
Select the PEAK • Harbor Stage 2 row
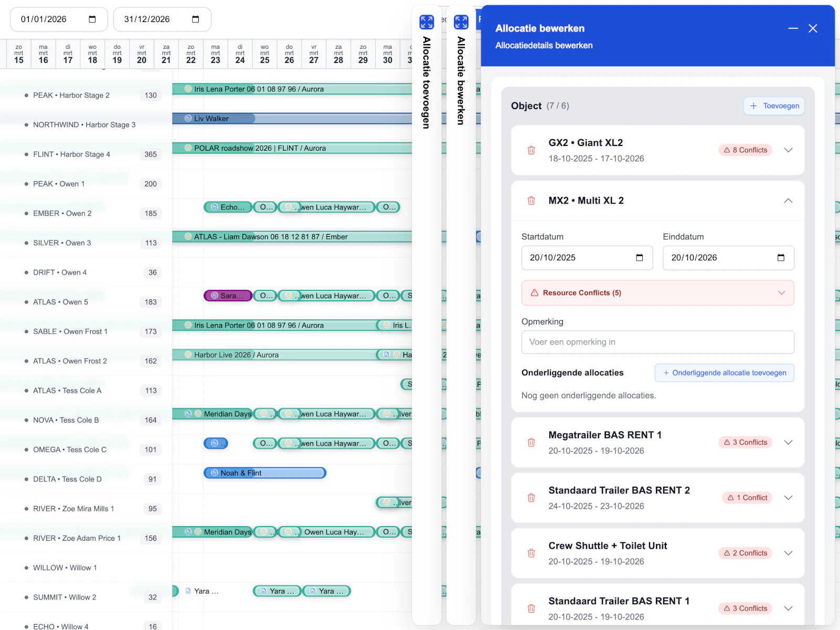click(x=86, y=96)
